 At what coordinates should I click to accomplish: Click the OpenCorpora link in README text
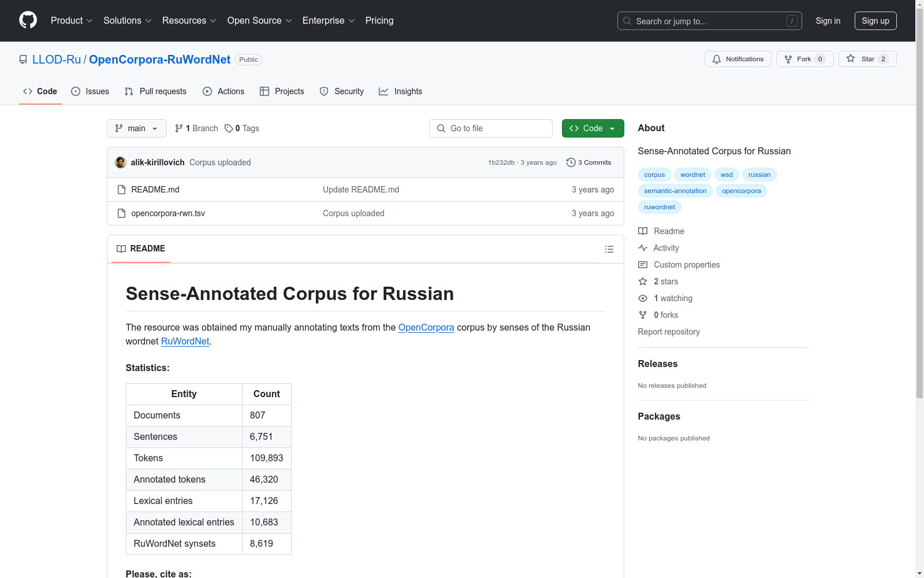pos(426,327)
